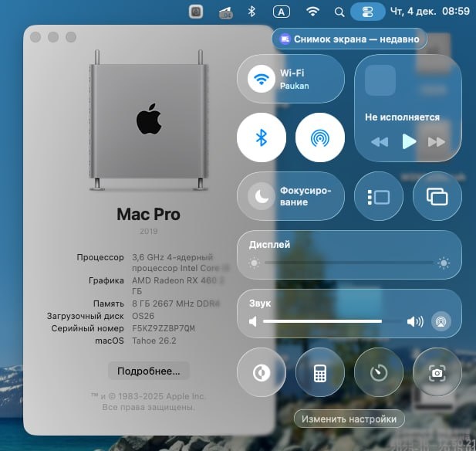Click the low brightness sun icon
The image size is (476, 451).
coord(254,263)
